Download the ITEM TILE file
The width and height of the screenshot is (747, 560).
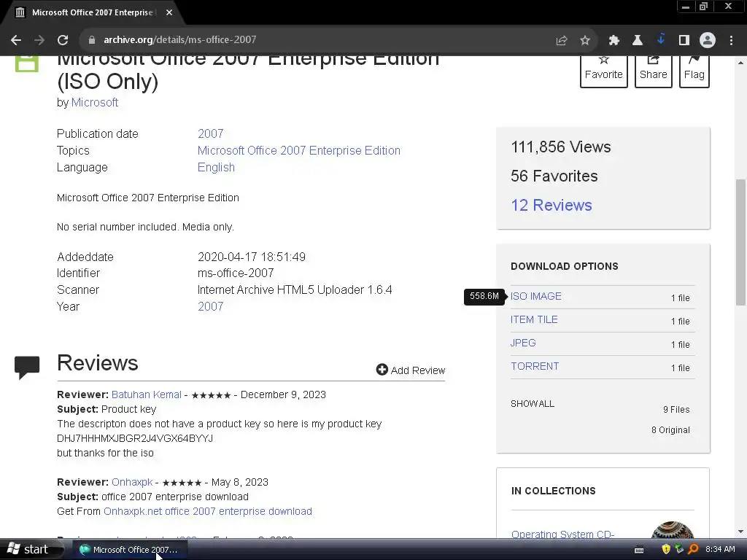534,319
